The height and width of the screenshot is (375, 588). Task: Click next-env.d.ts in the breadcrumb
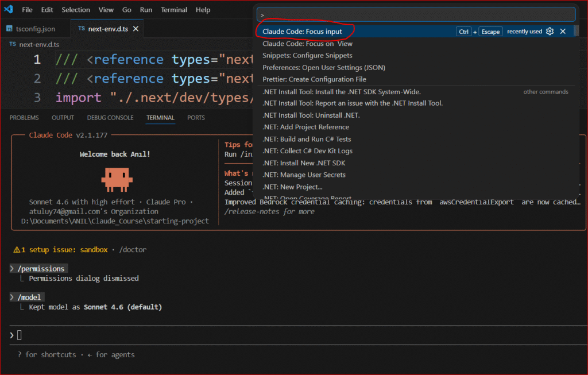point(39,44)
